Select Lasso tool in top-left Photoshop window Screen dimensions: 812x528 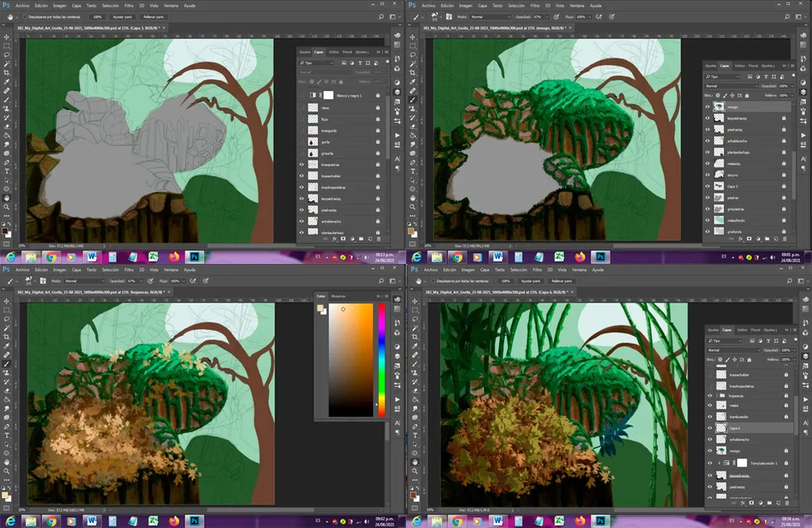(x=7, y=55)
